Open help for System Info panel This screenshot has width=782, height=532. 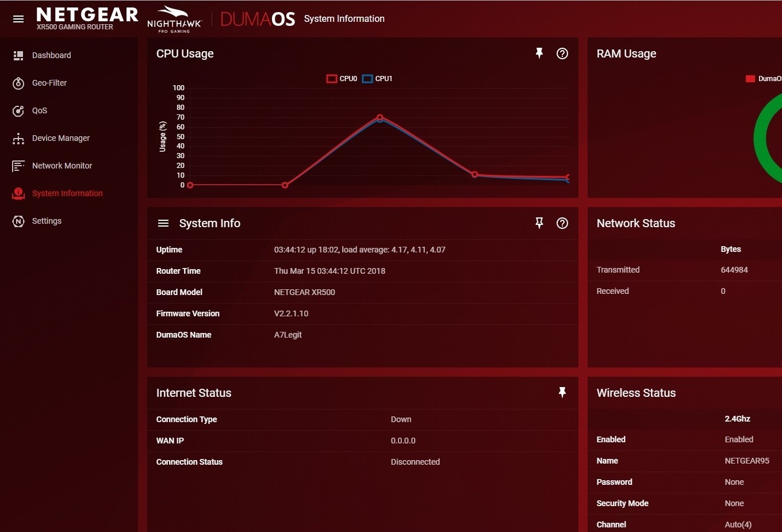562,223
